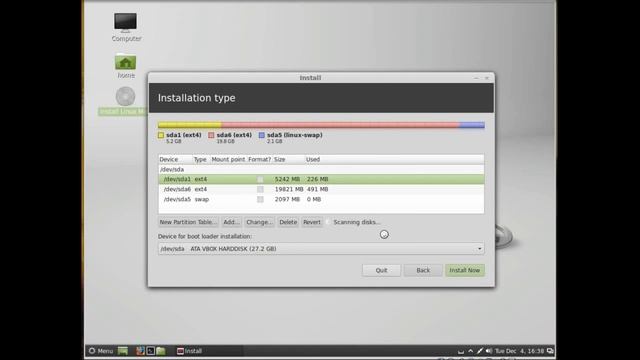Click the 5242 MB size cell
The height and width of the screenshot is (360, 640).
click(x=287, y=179)
